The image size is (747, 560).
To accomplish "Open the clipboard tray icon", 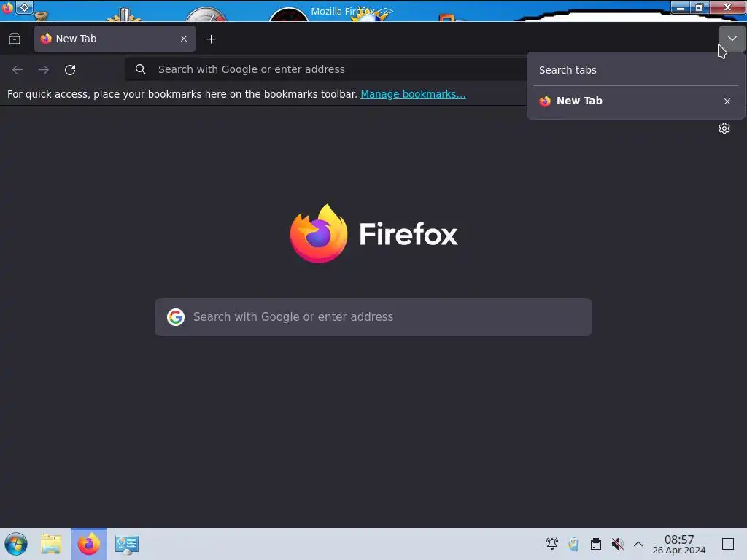I will pyautogui.click(x=595, y=544).
